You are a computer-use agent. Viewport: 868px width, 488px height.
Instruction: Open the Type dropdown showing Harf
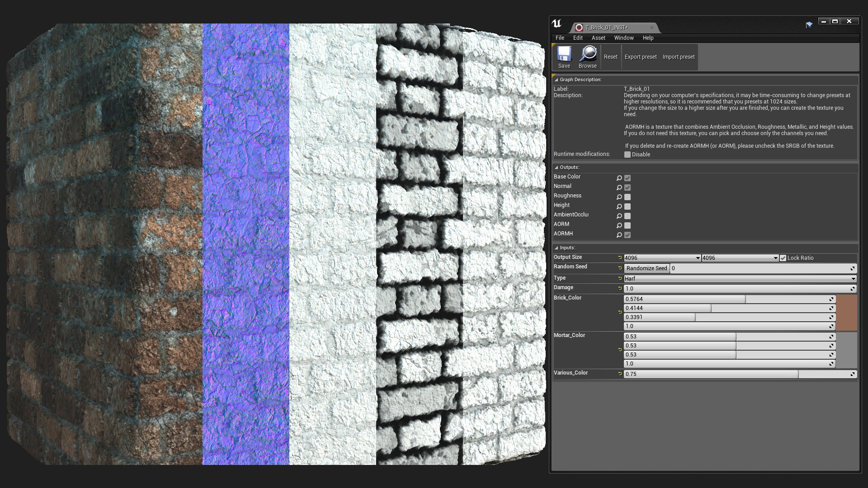tap(740, 279)
